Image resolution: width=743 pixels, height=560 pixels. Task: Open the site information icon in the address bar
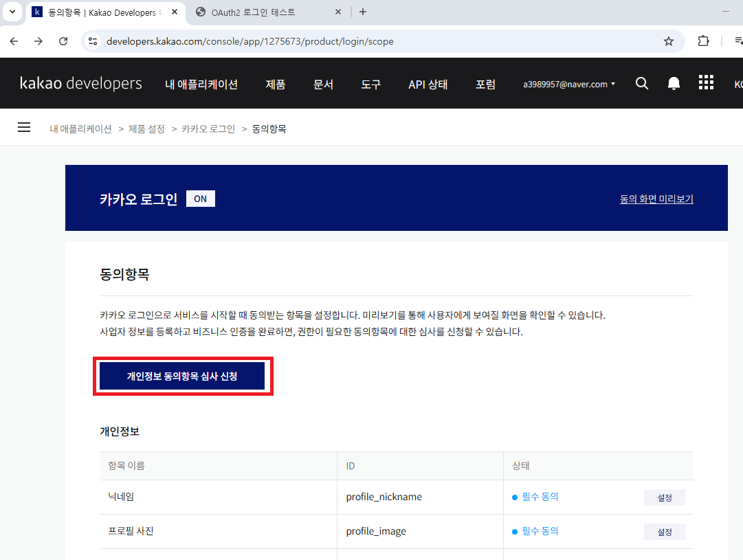[x=93, y=42]
